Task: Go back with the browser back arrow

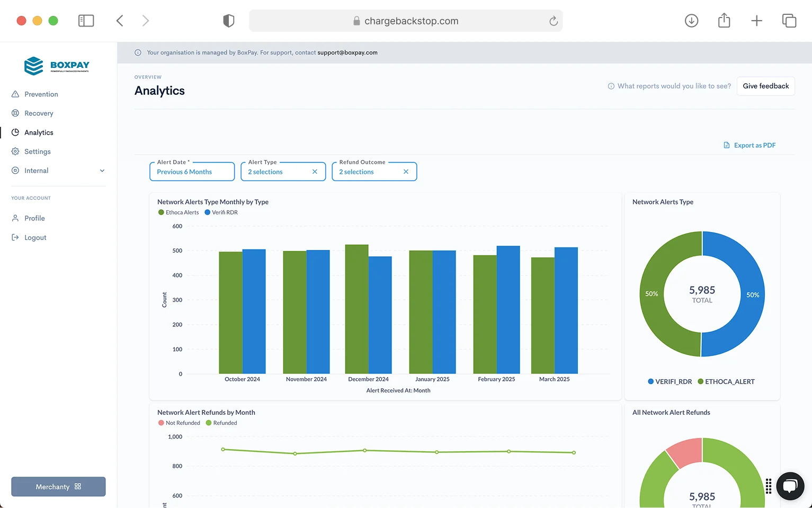Action: point(120,21)
